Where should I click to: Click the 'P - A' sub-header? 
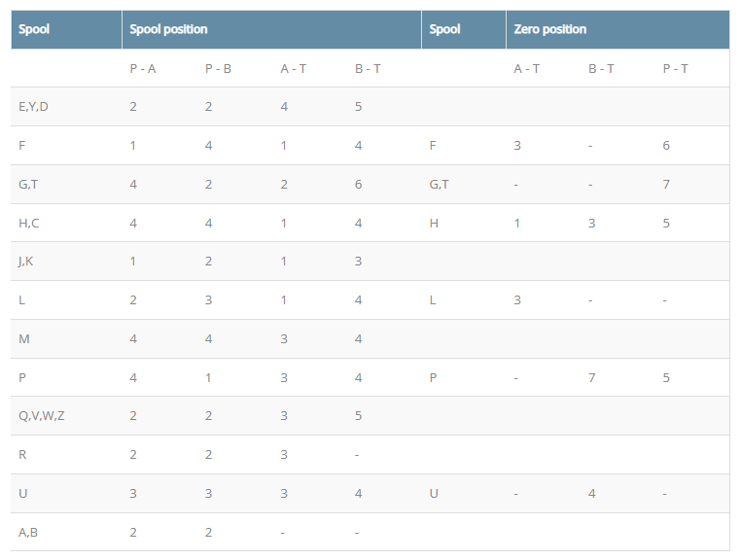142,68
